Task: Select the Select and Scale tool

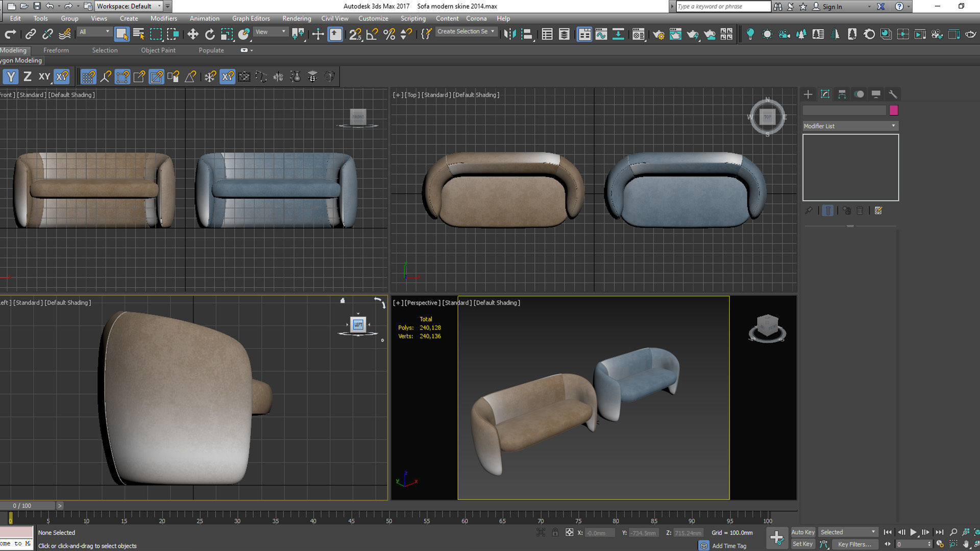Action: (x=227, y=34)
